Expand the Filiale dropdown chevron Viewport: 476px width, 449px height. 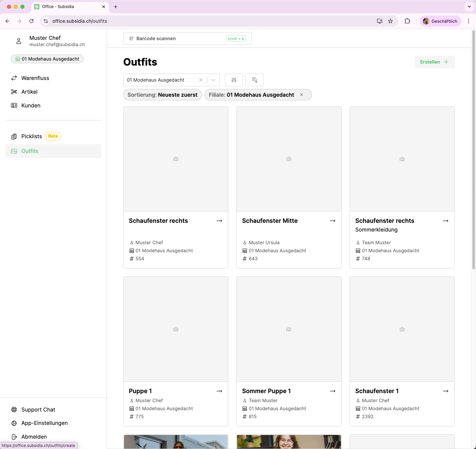click(213, 80)
